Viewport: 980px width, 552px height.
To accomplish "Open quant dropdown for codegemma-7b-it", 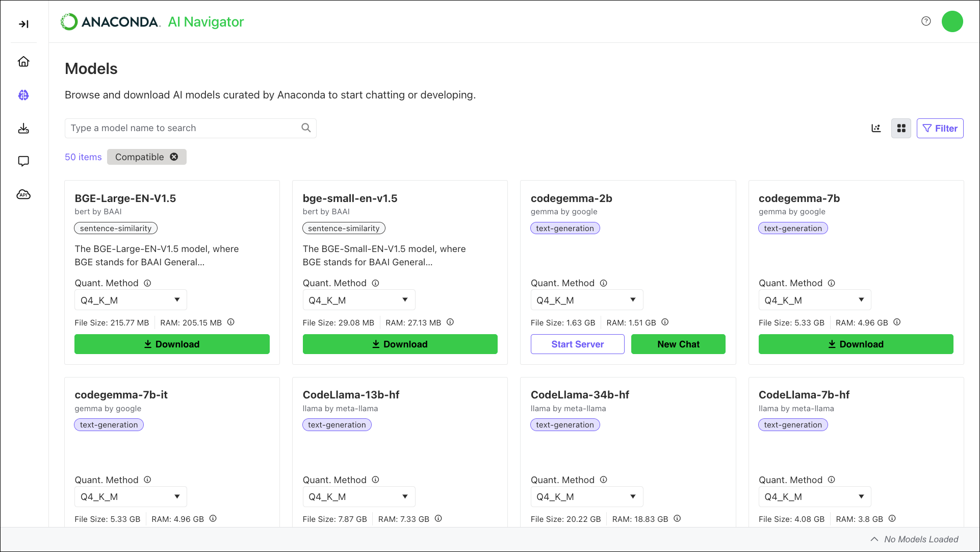I will point(131,496).
